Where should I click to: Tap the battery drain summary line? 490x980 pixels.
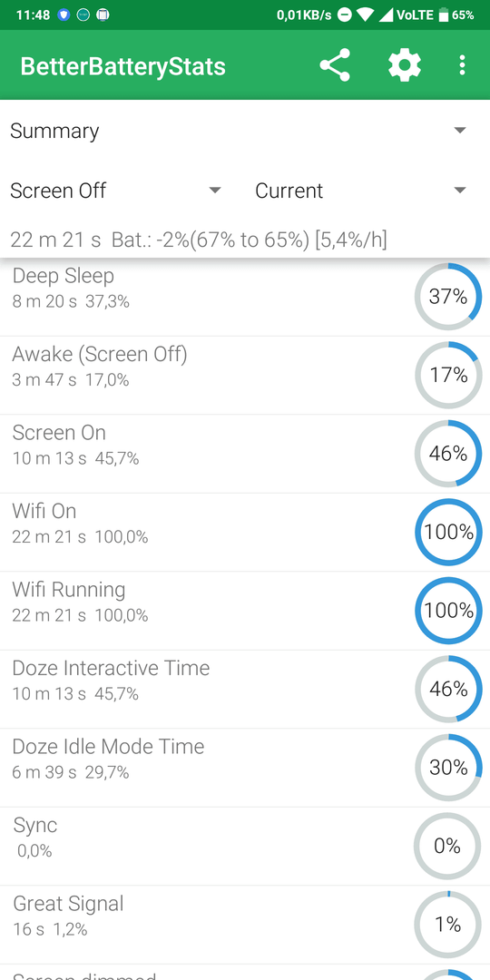(x=199, y=240)
